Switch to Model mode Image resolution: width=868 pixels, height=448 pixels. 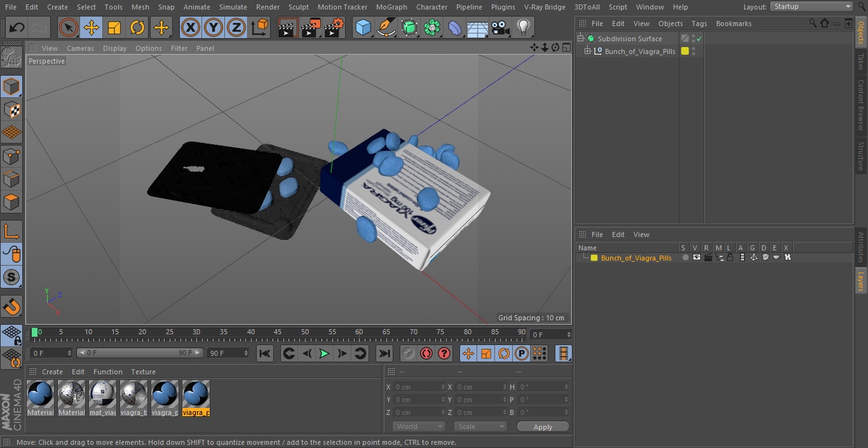(11, 86)
